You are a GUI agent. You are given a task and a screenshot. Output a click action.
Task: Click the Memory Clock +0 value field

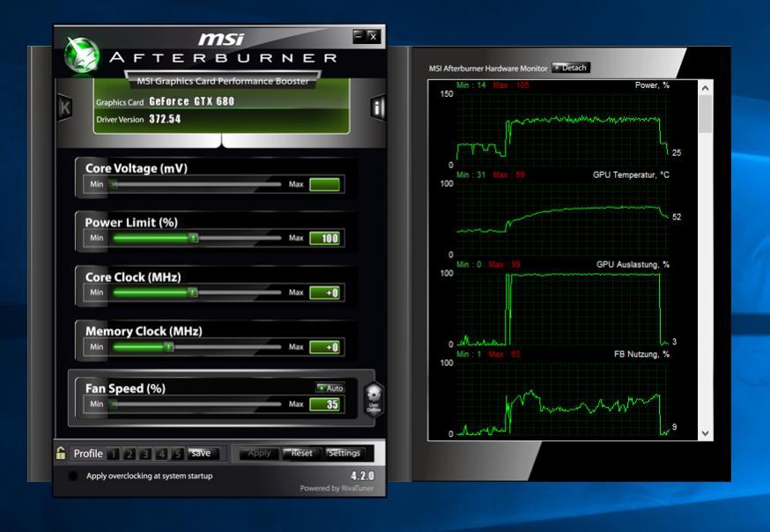(x=324, y=347)
